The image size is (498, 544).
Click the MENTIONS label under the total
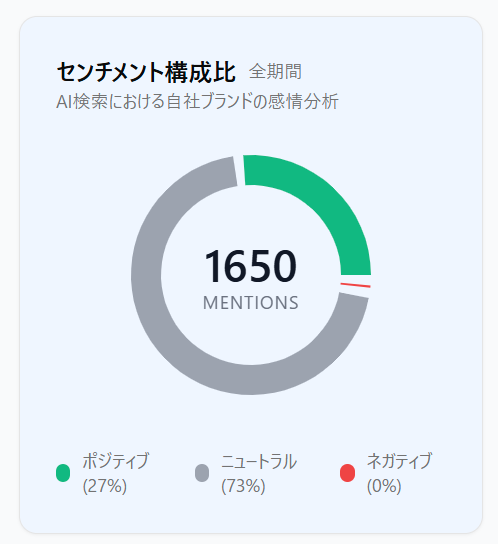[x=251, y=303]
